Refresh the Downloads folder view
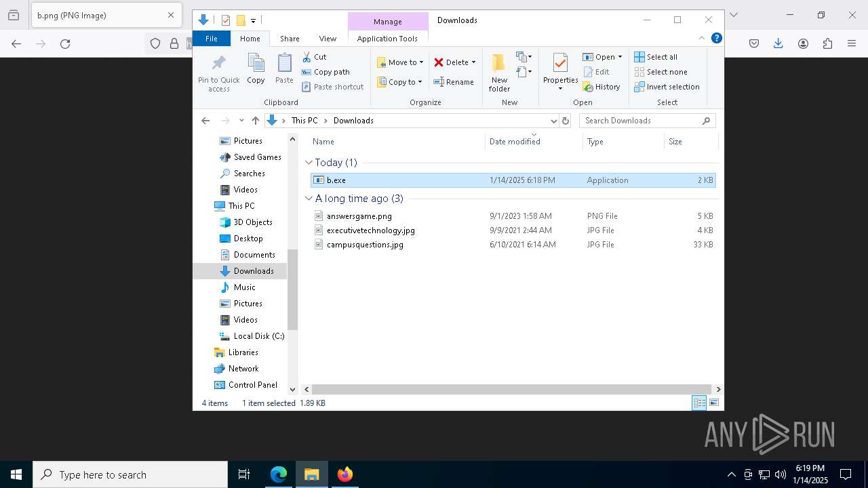This screenshot has width=868, height=488. pyautogui.click(x=566, y=121)
